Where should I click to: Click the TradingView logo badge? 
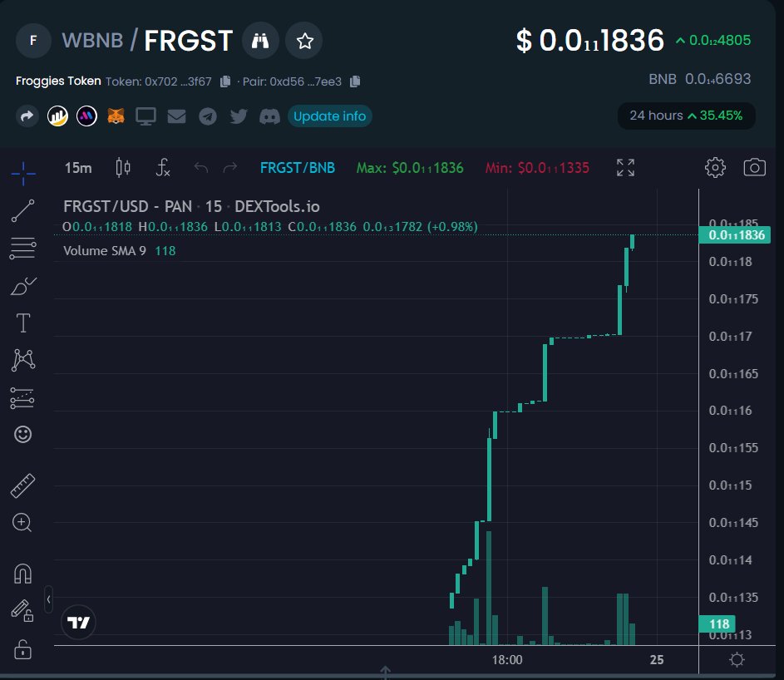click(78, 623)
